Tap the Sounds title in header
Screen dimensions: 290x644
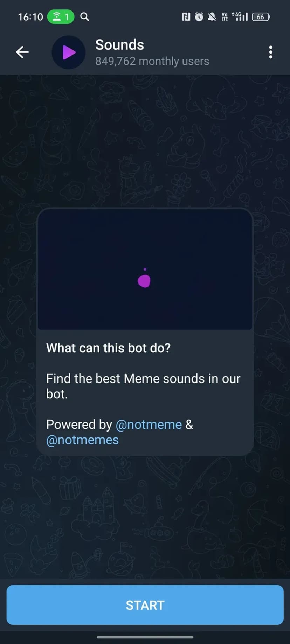pyautogui.click(x=119, y=45)
